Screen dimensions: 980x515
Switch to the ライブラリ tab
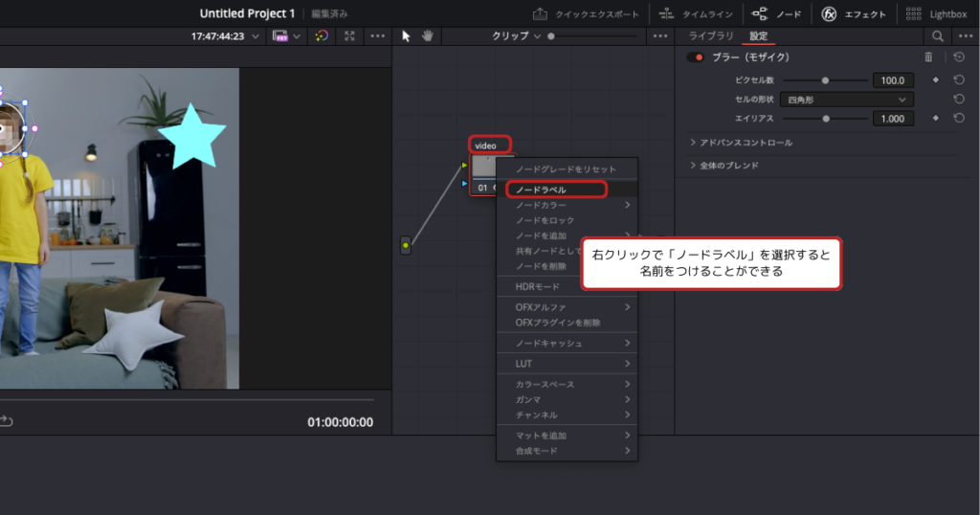tap(712, 36)
